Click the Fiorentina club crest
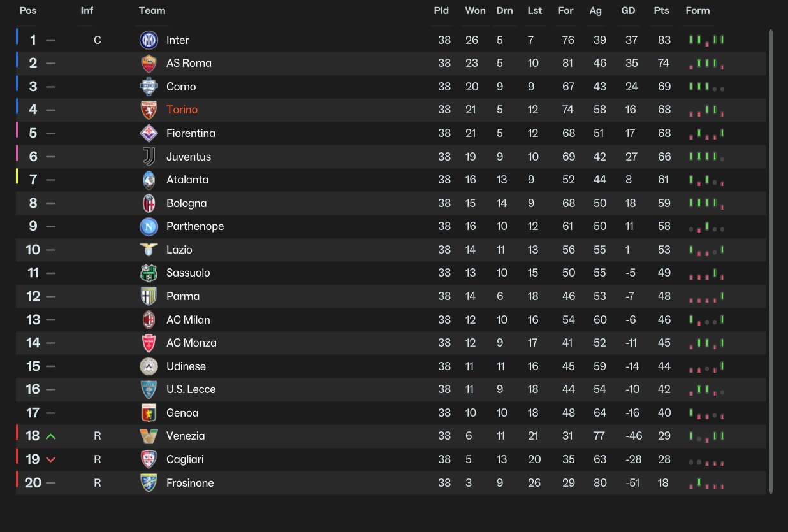This screenshot has width=788, height=532. pyautogui.click(x=149, y=133)
